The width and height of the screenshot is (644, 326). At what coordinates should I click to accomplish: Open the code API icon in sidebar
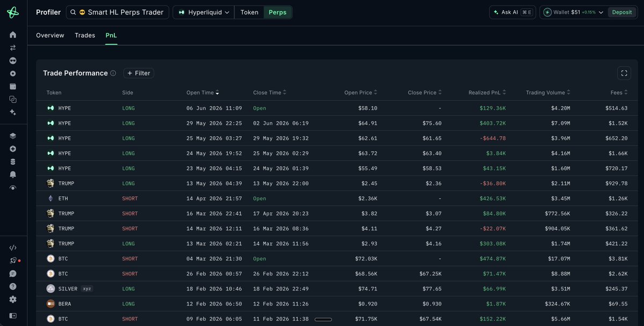coord(13,248)
